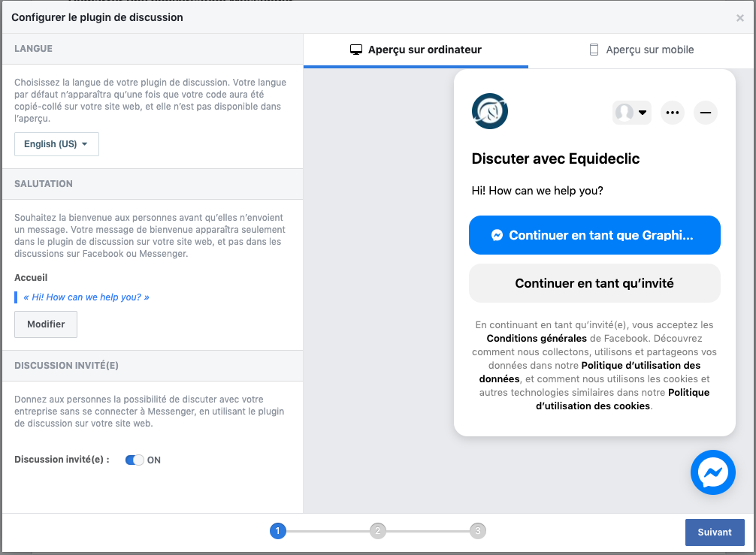Image resolution: width=756 pixels, height=555 pixels.
Task: Open the English (US) language dropdown
Action: pos(56,144)
